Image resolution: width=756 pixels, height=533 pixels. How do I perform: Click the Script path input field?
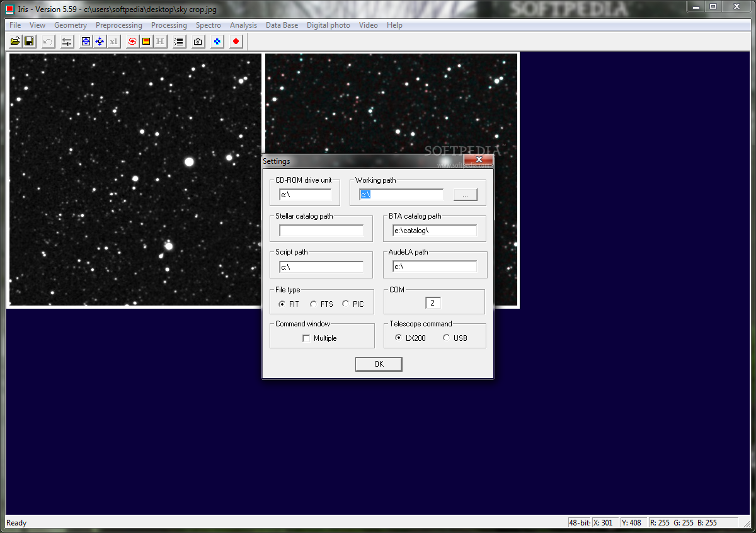coord(321,266)
